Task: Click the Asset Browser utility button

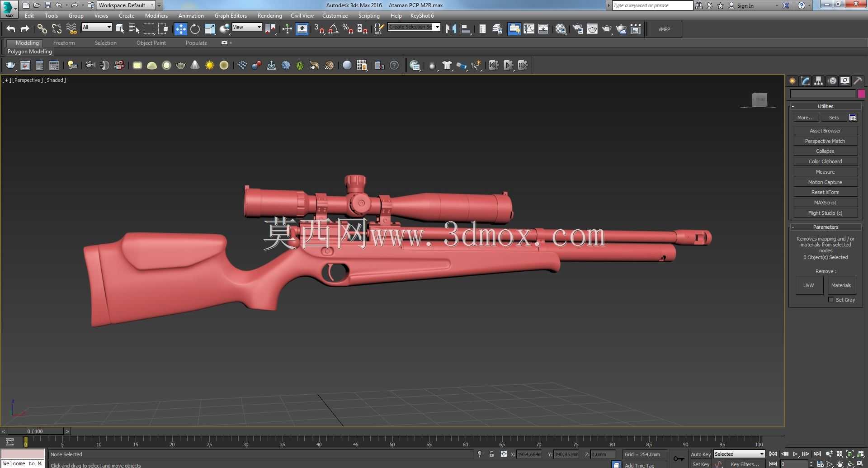Action: click(x=825, y=131)
